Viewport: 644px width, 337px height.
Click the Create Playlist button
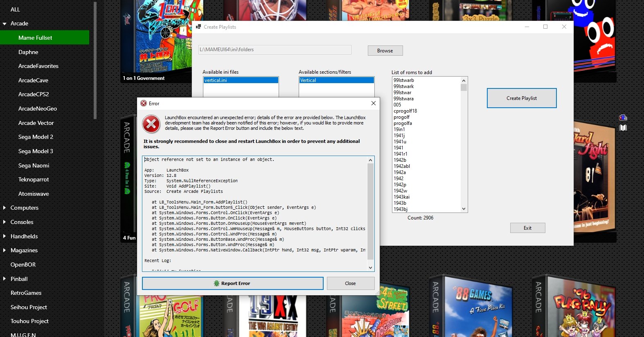522,98
